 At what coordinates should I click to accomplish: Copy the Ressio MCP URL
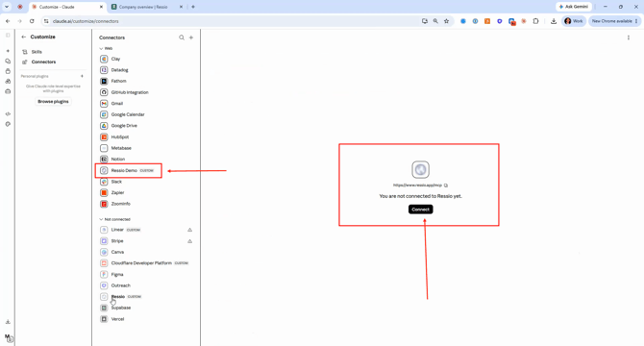click(x=446, y=185)
